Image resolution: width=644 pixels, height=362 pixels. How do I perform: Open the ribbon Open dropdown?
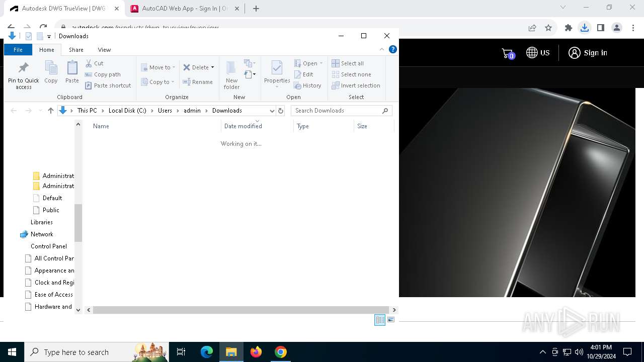click(308, 63)
